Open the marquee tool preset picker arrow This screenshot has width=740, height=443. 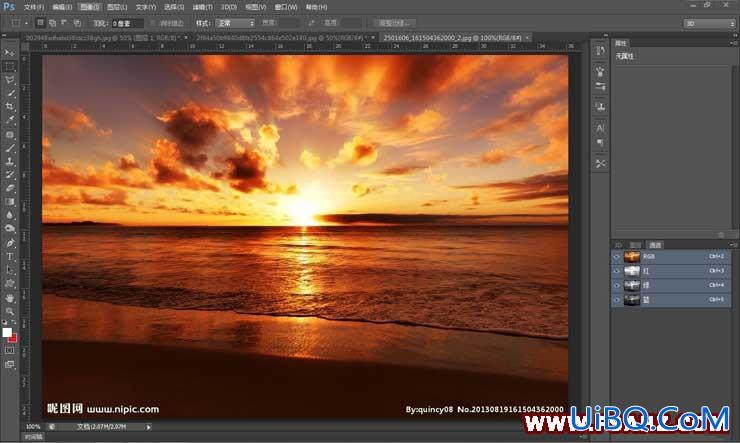(x=26, y=23)
